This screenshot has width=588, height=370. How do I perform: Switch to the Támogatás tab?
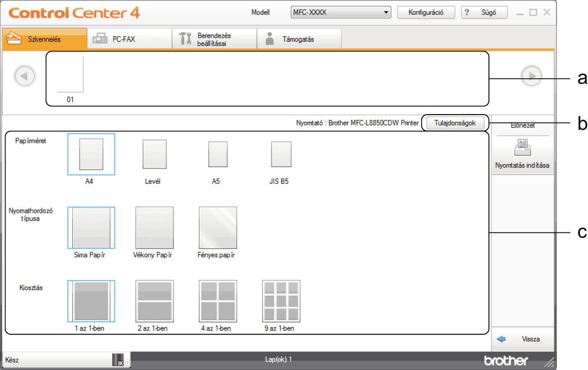(299, 39)
